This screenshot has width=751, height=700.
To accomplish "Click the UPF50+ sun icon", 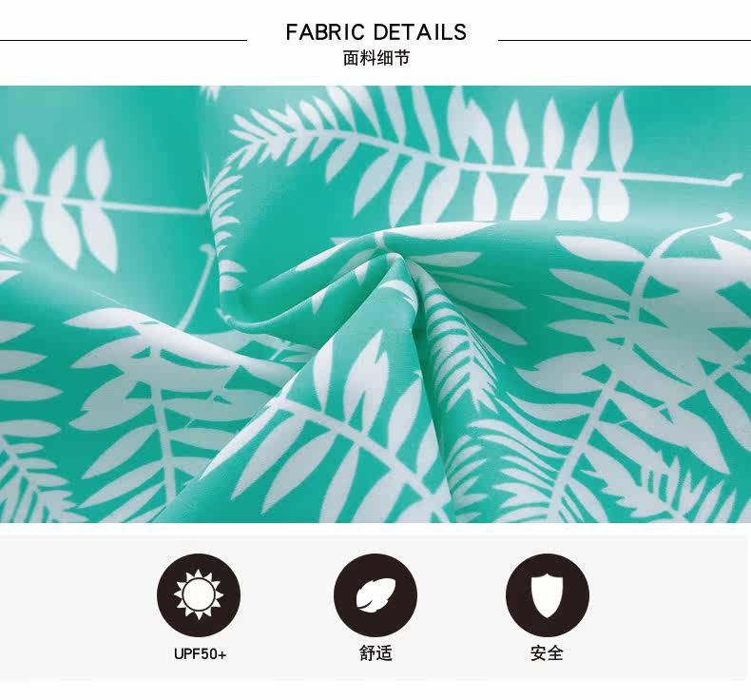I will 199,594.
